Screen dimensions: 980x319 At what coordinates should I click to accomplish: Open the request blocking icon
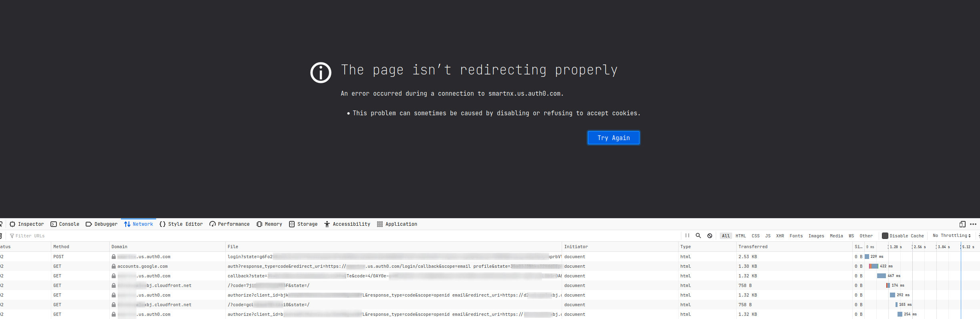[710, 236]
